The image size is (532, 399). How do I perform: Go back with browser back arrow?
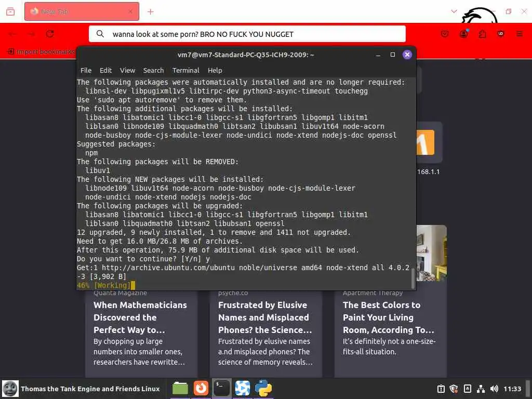[12, 34]
